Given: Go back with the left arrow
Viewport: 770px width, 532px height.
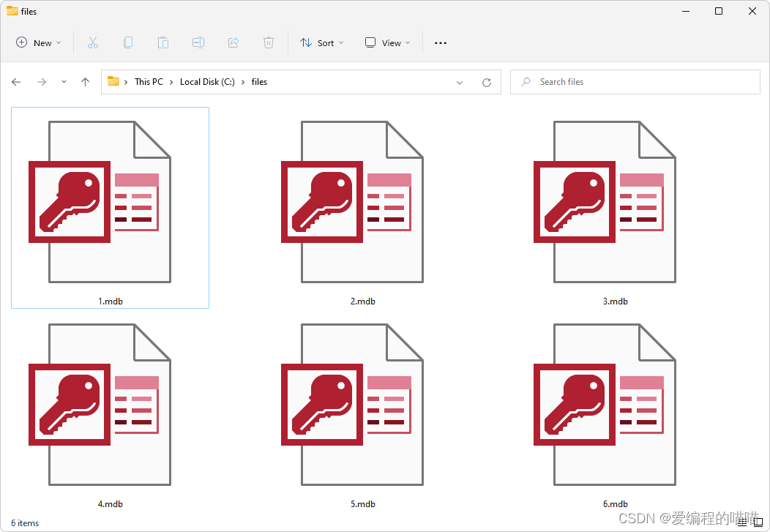Looking at the screenshot, I should (16, 82).
